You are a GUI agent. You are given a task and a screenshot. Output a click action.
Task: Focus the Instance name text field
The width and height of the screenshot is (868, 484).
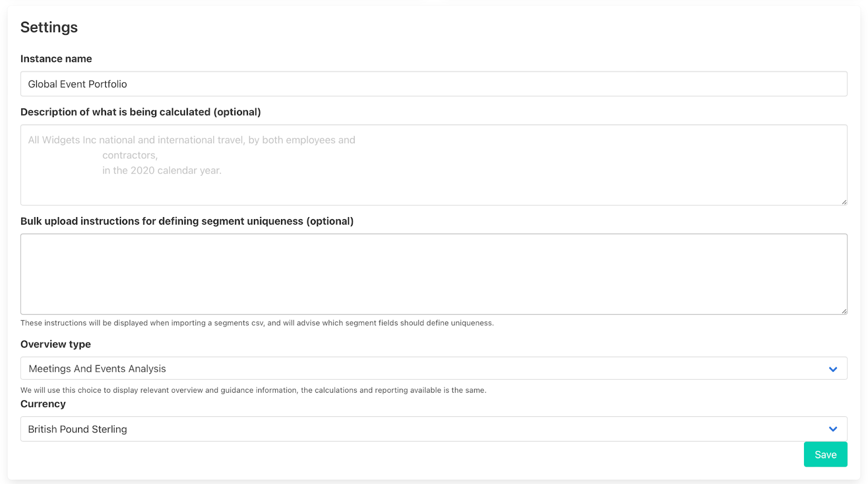[434, 84]
